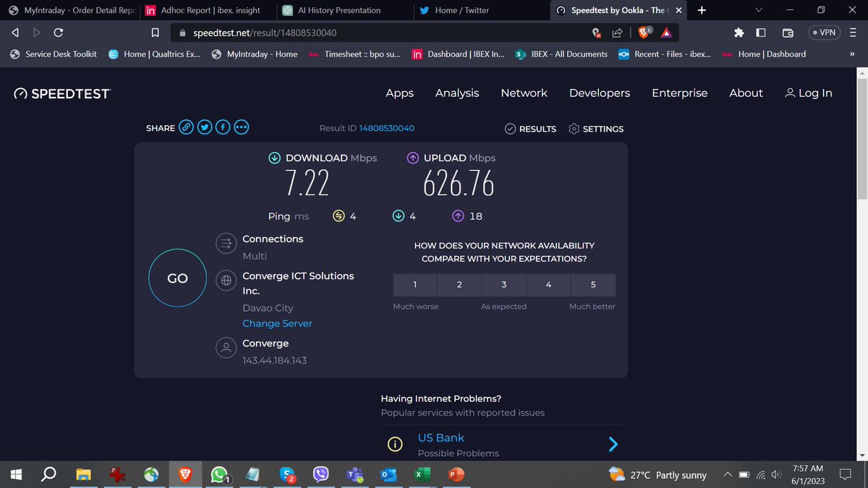
Task: Click the Speedtest logo
Action: [62, 93]
